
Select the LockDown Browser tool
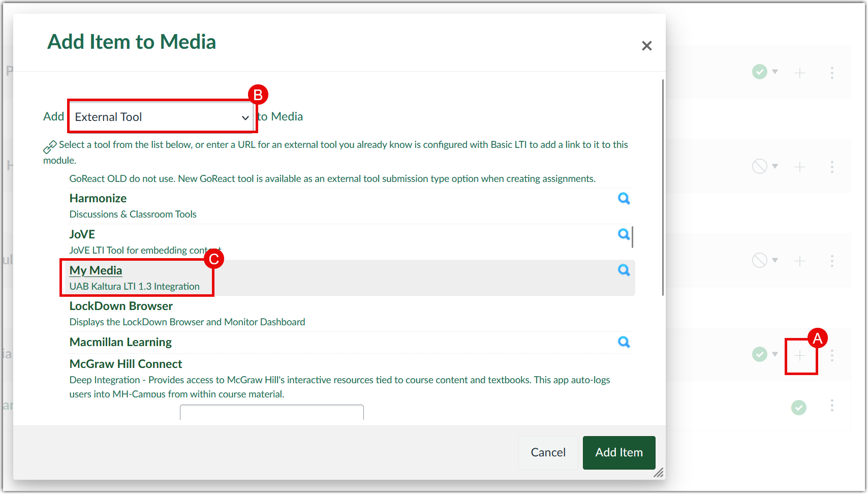121,306
